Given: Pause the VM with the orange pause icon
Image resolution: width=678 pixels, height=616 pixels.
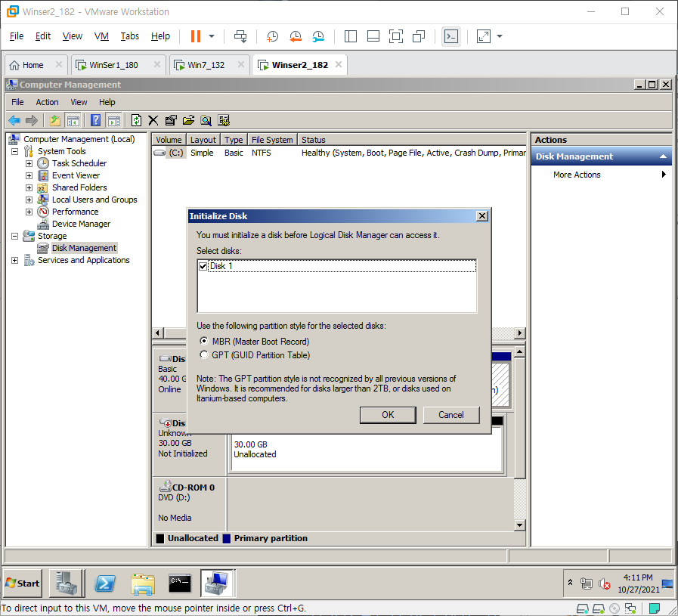Looking at the screenshot, I should tap(196, 36).
